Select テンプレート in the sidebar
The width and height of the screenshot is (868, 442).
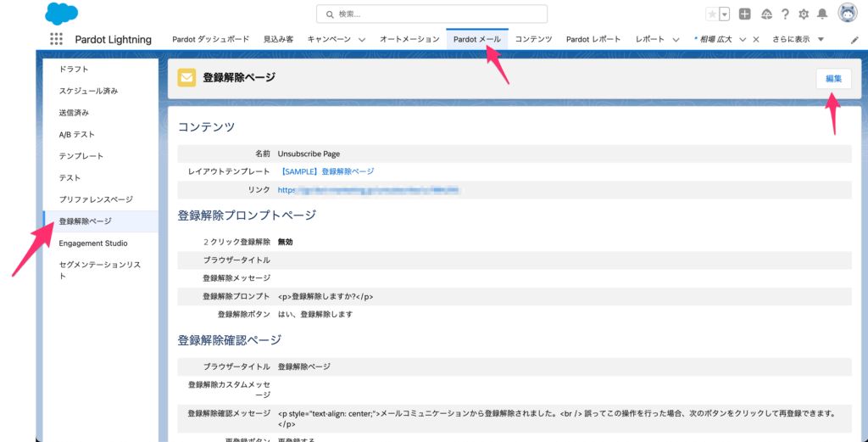(81, 156)
